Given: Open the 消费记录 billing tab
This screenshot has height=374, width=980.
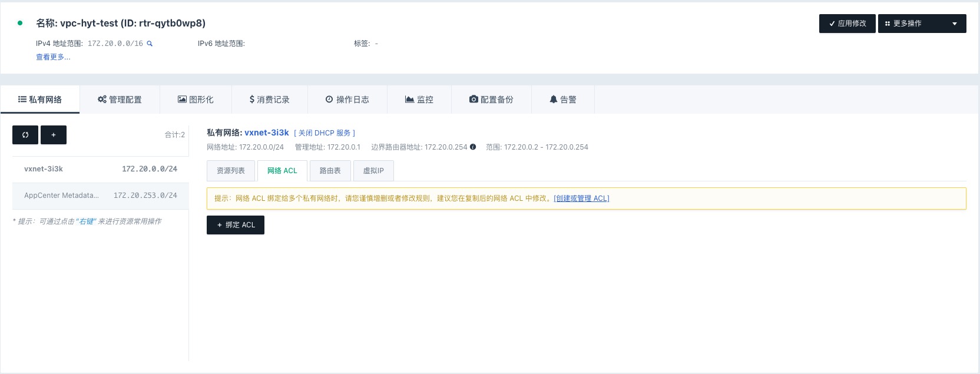Looking at the screenshot, I should tap(270, 100).
